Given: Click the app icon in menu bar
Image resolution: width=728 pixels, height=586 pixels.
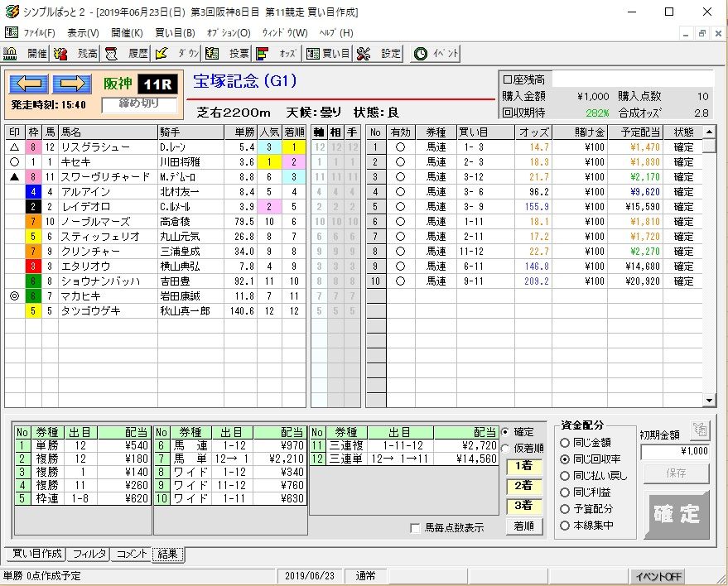Looking at the screenshot, I should click(11, 32).
